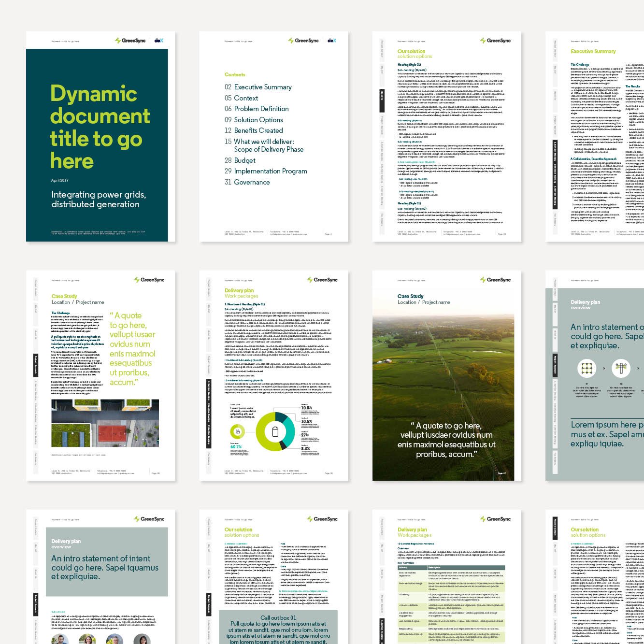Select the Governance line in the Contents
This screenshot has height=644, width=644.
252,182
